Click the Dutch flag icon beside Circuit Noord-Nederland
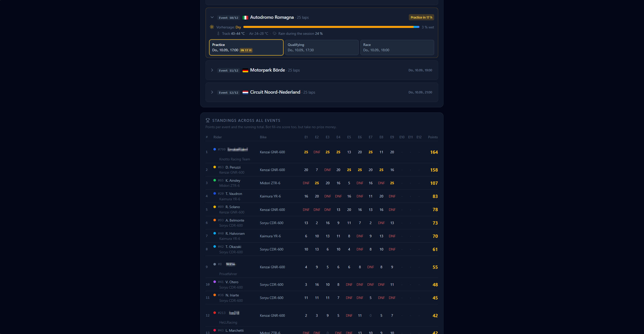The image size is (644, 334). tap(245, 92)
